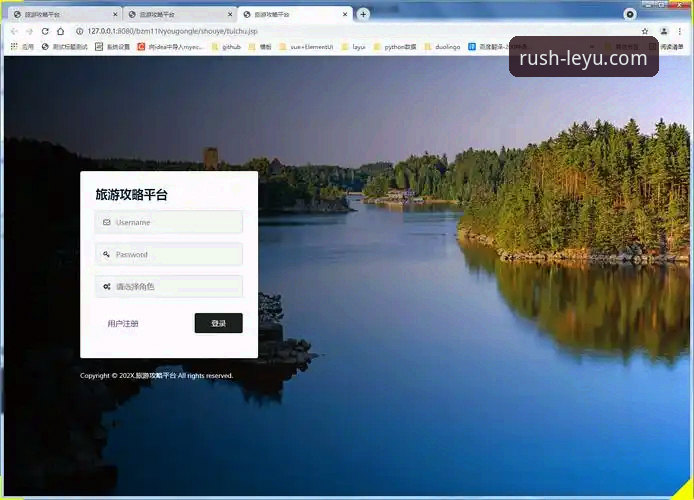Screen dimensions: 694x500
Task: Open the python数据 bookmark folder
Action: (x=395, y=46)
